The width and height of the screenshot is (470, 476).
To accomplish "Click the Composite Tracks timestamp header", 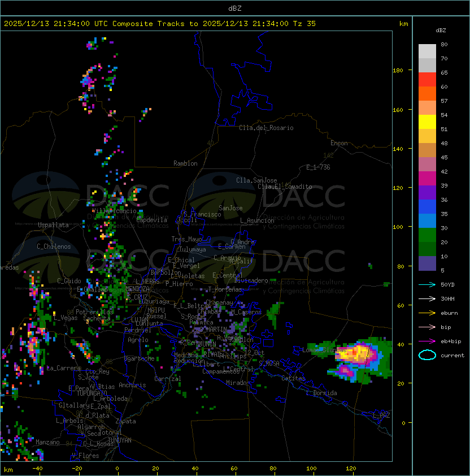I will 160,24.
